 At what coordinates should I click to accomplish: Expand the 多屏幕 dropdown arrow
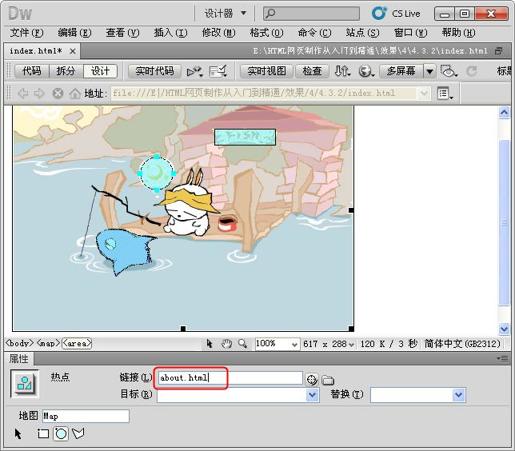[x=430, y=71]
